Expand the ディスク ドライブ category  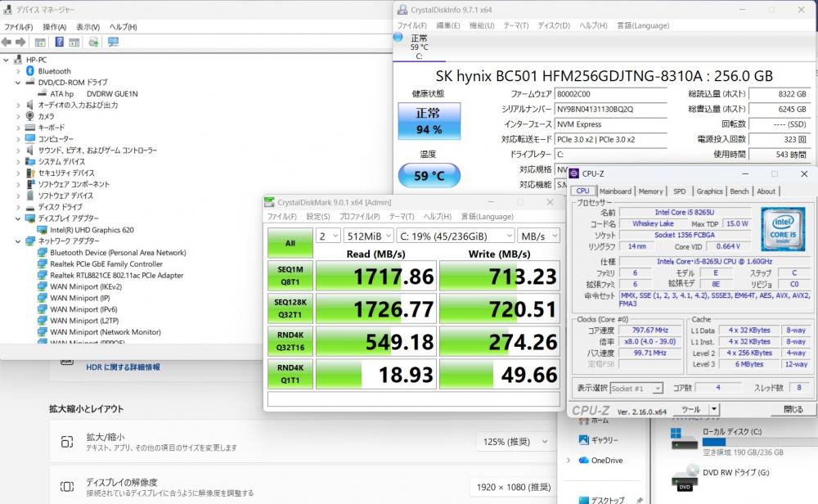pos(18,207)
